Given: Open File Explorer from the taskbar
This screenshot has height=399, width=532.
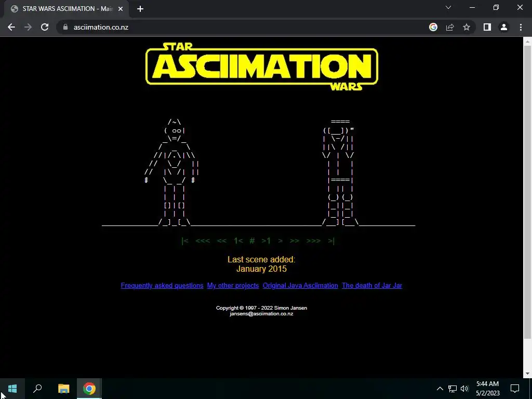Looking at the screenshot, I should pyautogui.click(x=63, y=389).
